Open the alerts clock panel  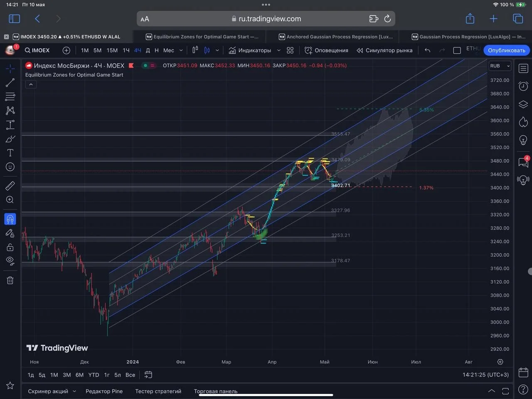click(523, 86)
